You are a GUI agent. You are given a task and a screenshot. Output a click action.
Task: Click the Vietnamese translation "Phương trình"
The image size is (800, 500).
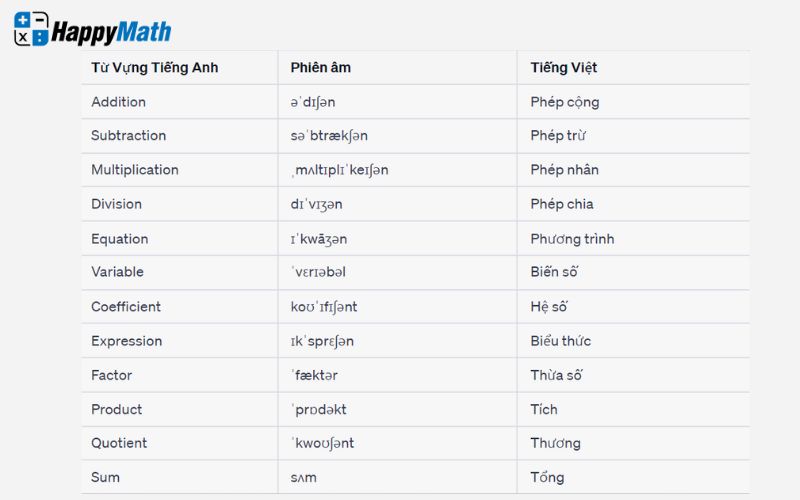point(572,239)
